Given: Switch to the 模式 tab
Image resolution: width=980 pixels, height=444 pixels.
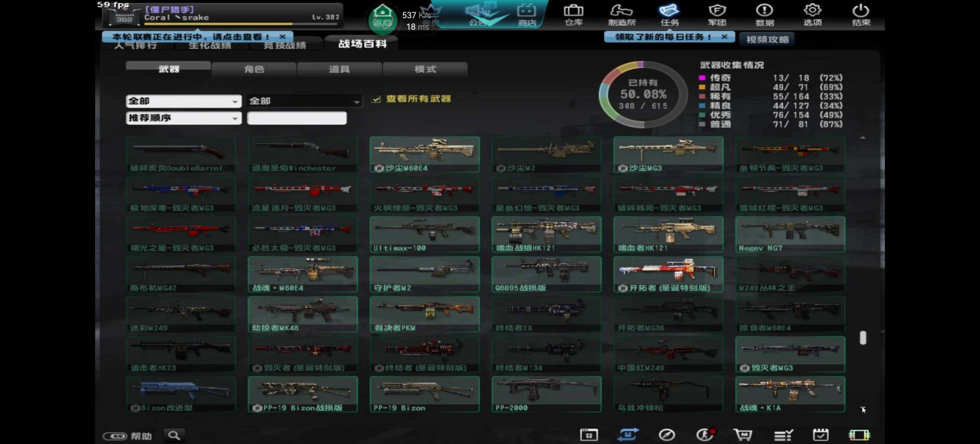Looking at the screenshot, I should tap(425, 69).
